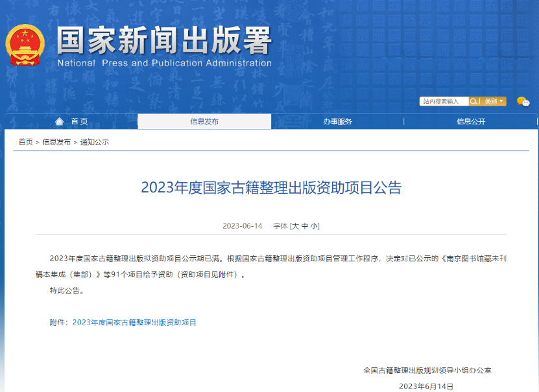Viewport: 539px width, 392px height.
Task: Click 首页 in the breadcrumb
Action: tap(25, 142)
